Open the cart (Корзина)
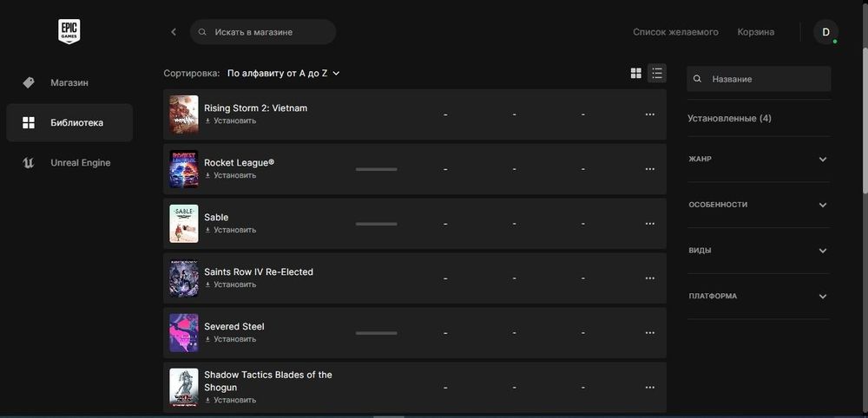The width and height of the screenshot is (868, 418). pyautogui.click(x=755, y=32)
